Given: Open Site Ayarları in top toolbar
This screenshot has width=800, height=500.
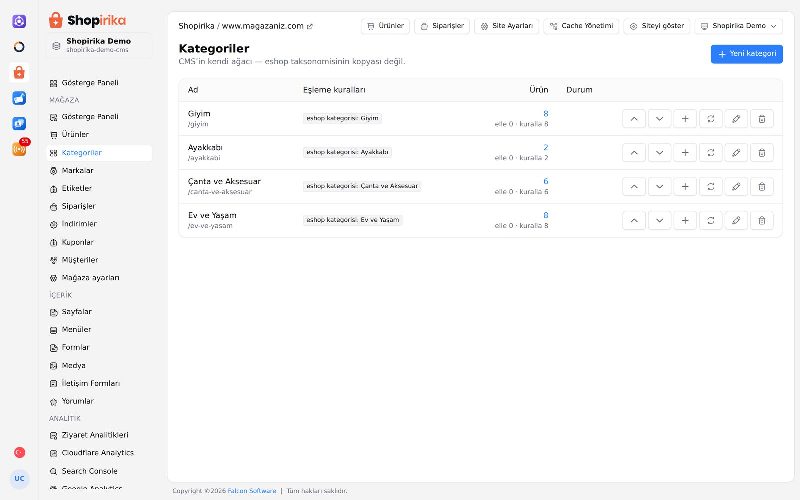Looking at the screenshot, I should tap(507, 26).
